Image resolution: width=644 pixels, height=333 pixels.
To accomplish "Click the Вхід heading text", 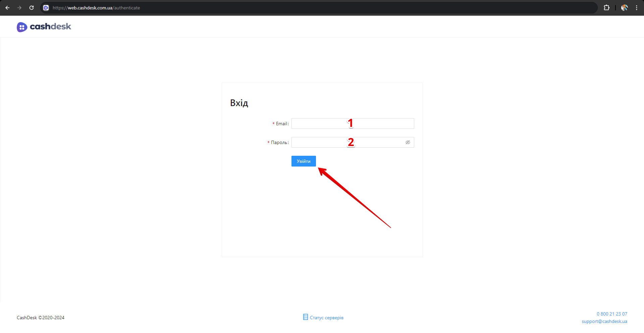I will point(239,103).
